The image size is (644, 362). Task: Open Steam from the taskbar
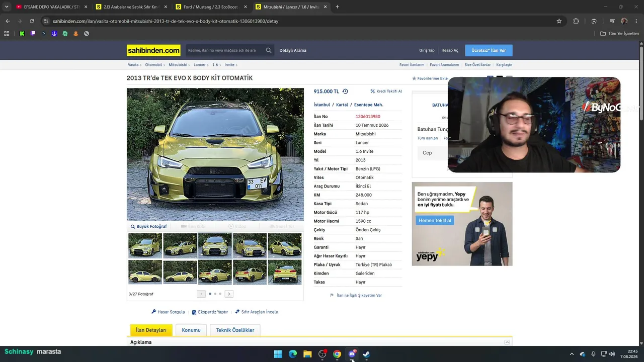coord(366,354)
